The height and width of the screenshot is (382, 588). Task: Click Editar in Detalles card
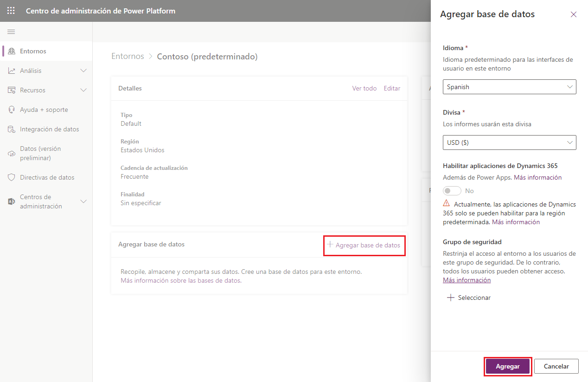click(x=392, y=88)
